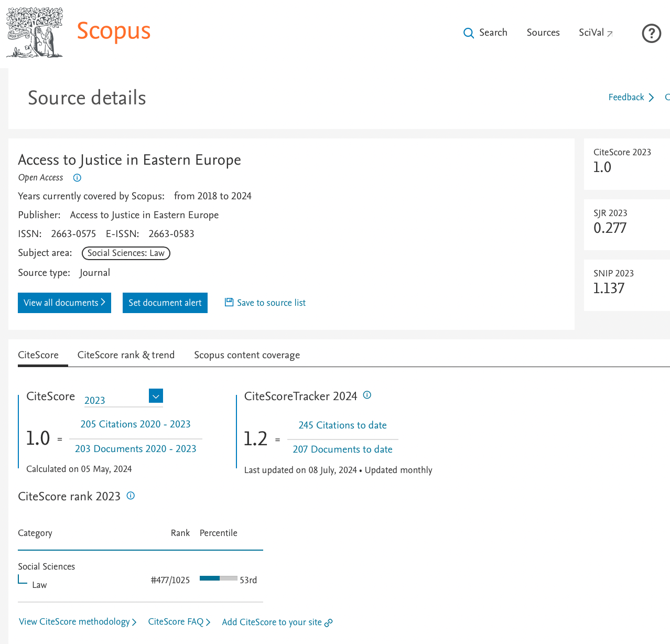Image resolution: width=670 pixels, height=644 pixels.
Task: Open the help question-mark icon
Action: point(651,33)
